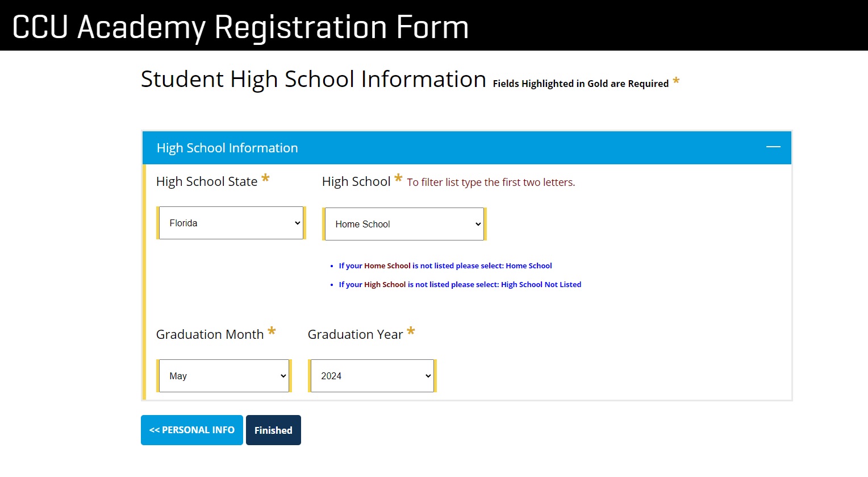The height and width of the screenshot is (477, 868).
Task: Click the Home School not listed hint
Action: pyautogui.click(x=445, y=266)
